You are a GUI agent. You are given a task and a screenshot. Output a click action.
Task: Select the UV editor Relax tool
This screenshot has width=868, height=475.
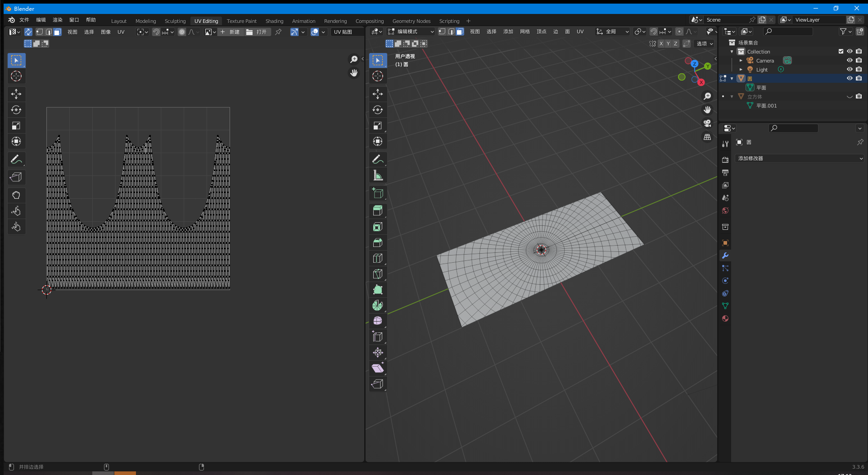point(16,211)
